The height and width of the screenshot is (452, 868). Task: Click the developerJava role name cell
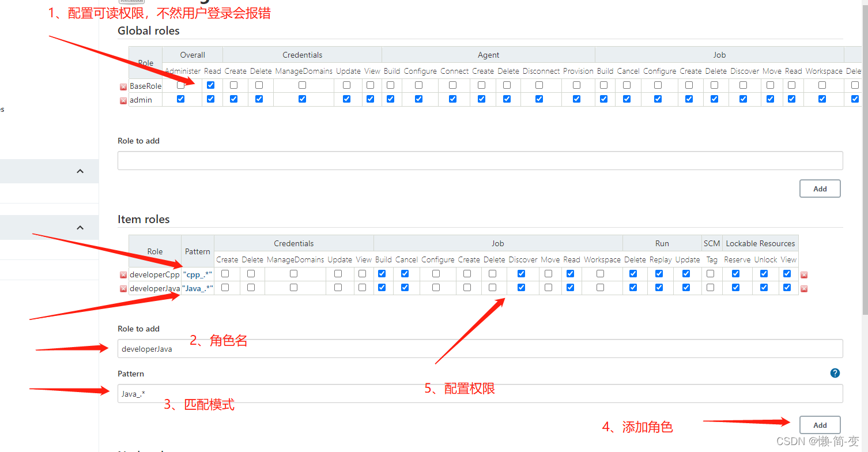pos(154,288)
